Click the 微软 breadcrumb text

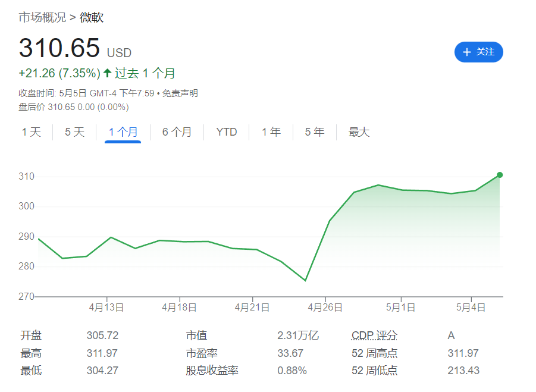pyautogui.click(x=92, y=17)
